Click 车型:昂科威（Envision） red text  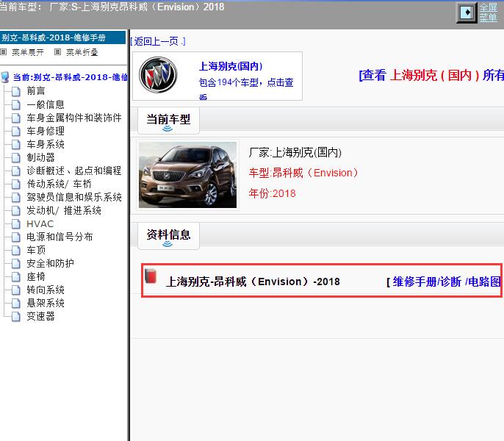pyautogui.click(x=303, y=173)
